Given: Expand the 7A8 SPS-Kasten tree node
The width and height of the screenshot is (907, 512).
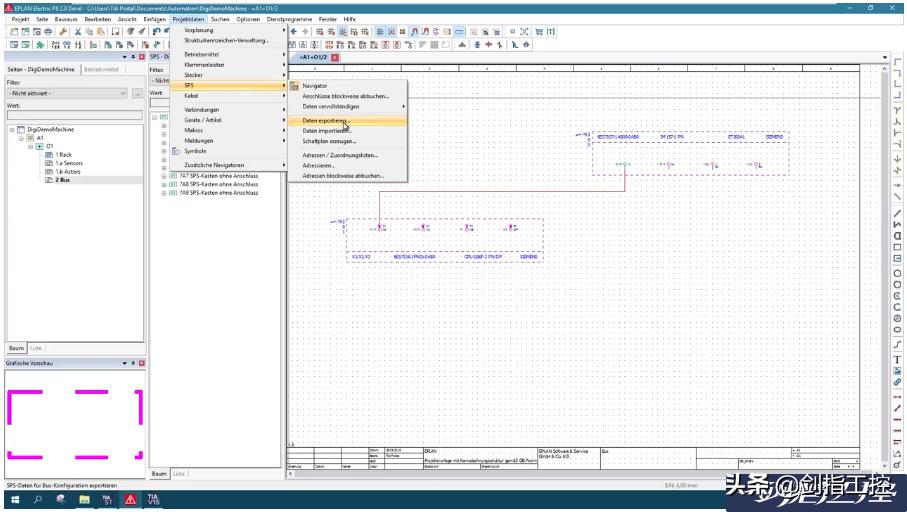Looking at the screenshot, I should click(164, 185).
